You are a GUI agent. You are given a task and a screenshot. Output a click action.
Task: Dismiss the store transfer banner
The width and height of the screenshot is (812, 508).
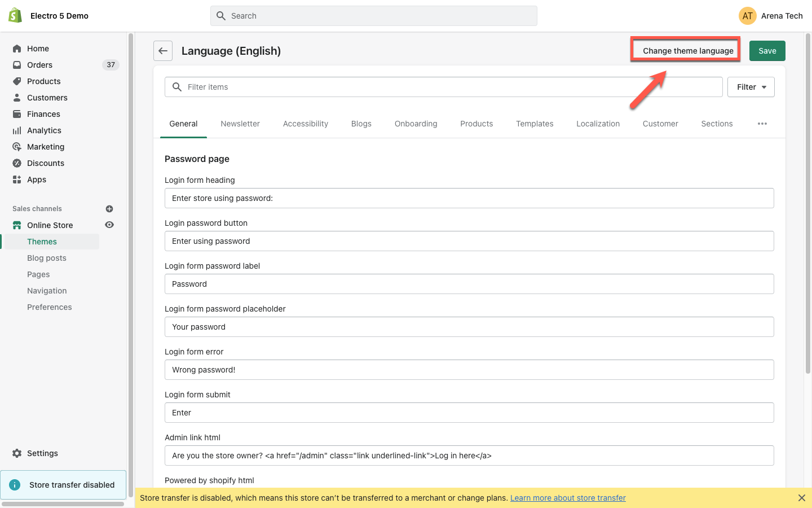[801, 498]
